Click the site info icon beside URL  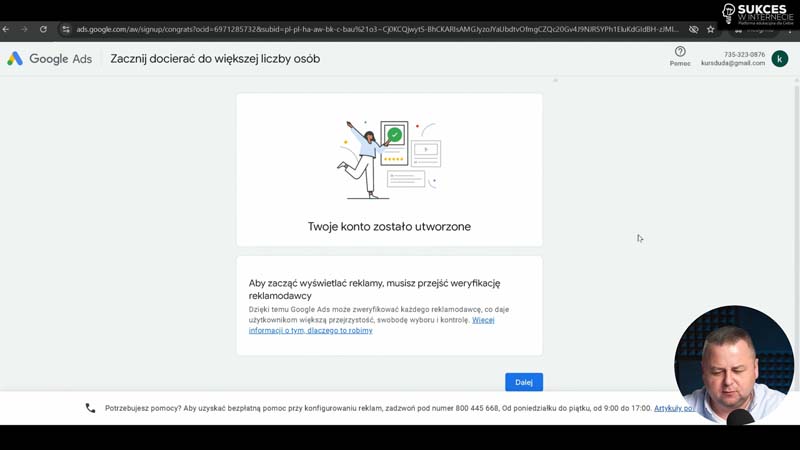(66, 29)
